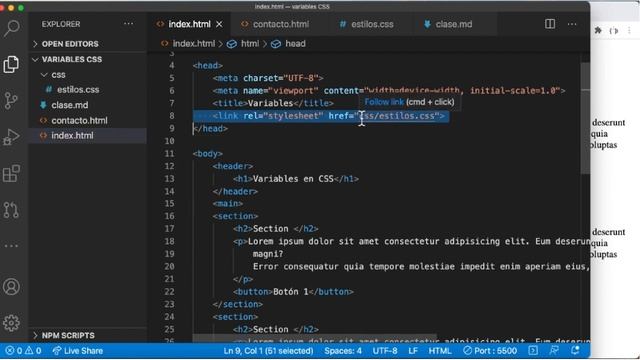Click line number 13 in the gutter
Screen dimensions: 640x360
tap(169, 179)
